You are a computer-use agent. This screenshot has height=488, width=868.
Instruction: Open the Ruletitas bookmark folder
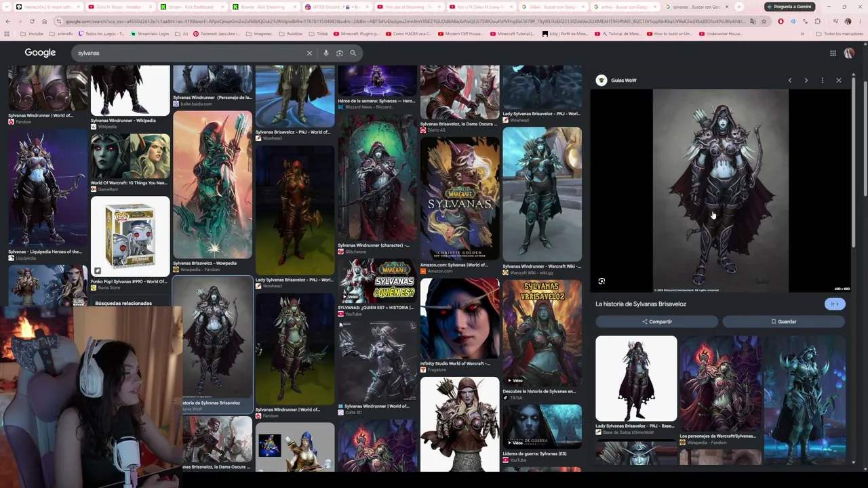point(290,34)
